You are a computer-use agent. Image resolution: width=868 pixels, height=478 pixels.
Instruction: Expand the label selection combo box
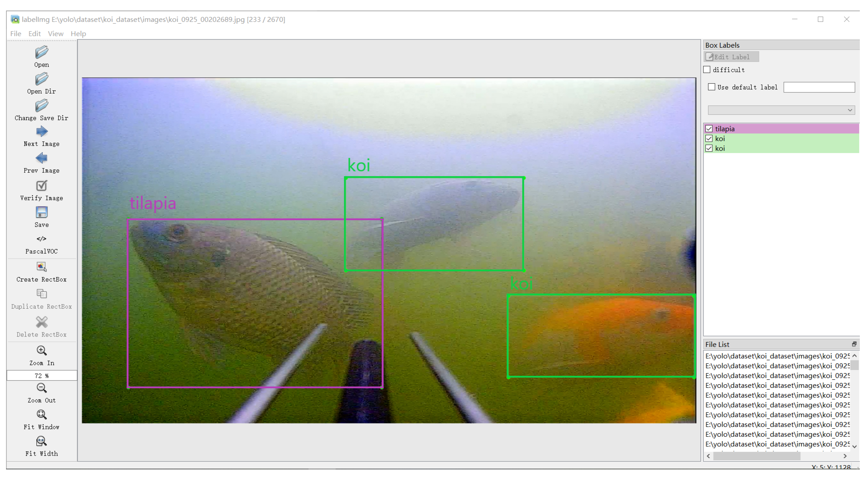coord(781,110)
